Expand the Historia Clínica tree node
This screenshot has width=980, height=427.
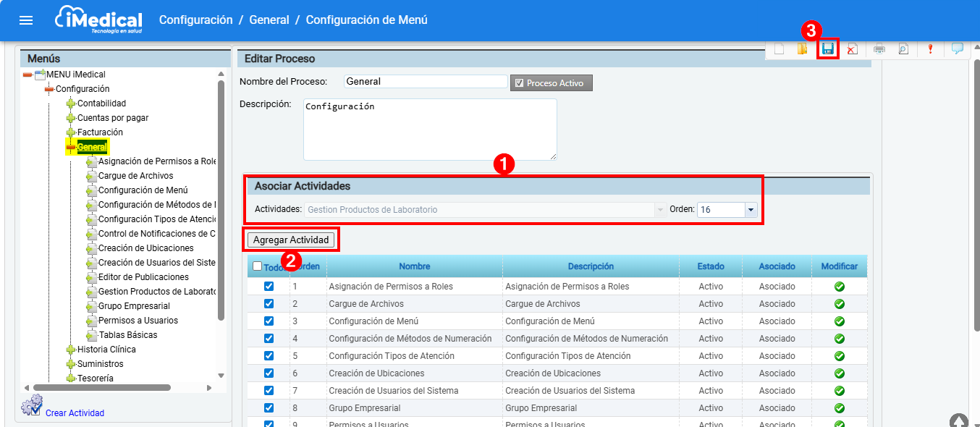coord(71,350)
